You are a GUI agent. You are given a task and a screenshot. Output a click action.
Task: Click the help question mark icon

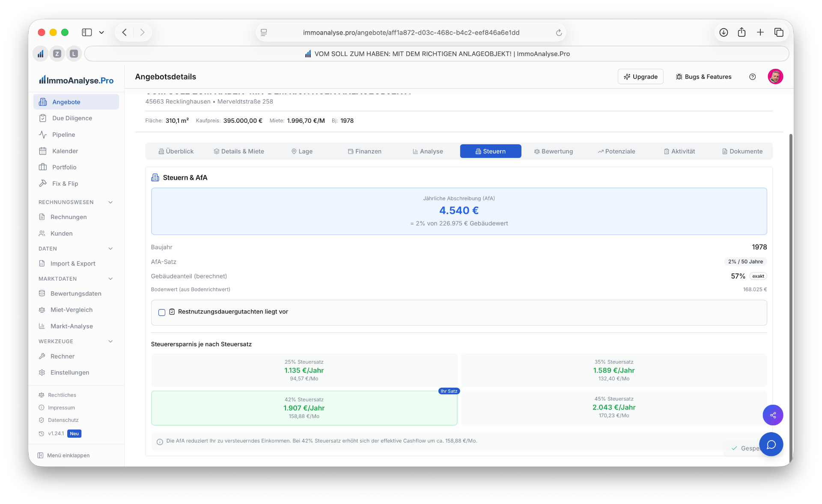coord(752,77)
